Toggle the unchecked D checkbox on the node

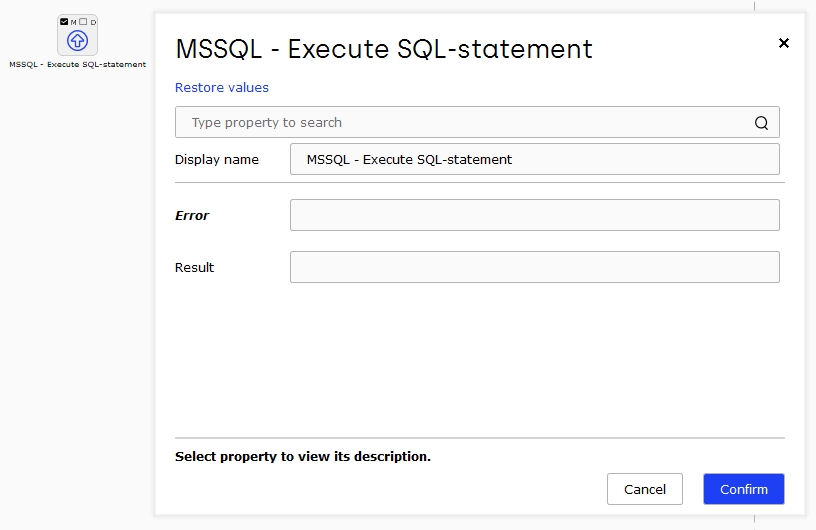[x=83, y=22]
